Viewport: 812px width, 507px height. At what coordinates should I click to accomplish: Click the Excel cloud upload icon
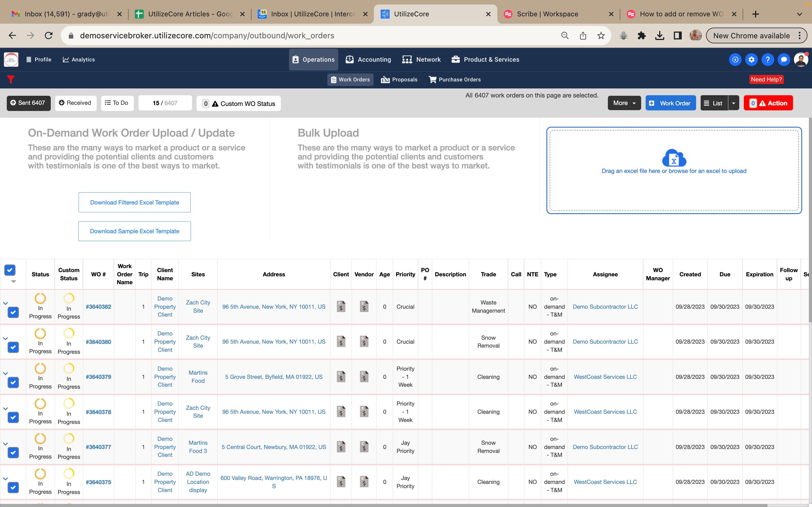point(674,158)
